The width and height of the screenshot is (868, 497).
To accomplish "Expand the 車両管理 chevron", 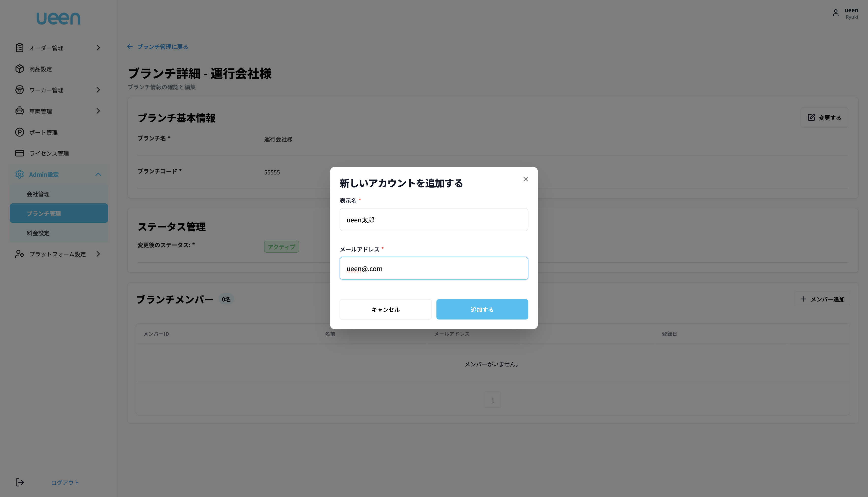I will [x=98, y=111].
